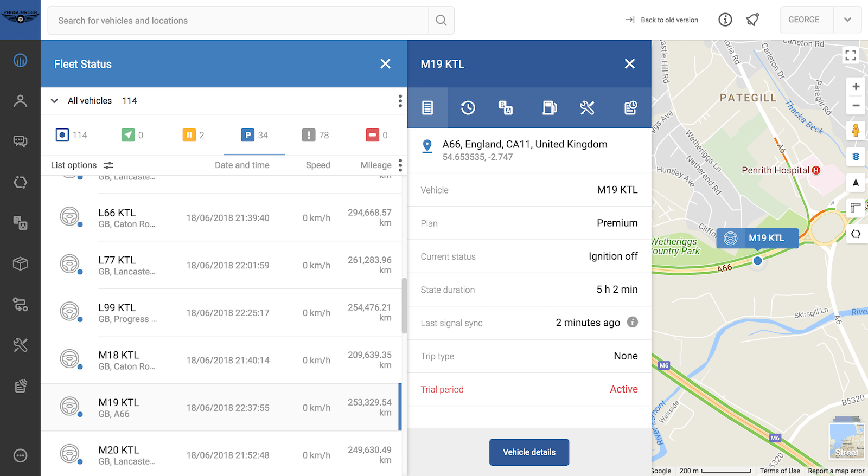
Task: Switch to fuel pump tab
Action: pos(549,108)
